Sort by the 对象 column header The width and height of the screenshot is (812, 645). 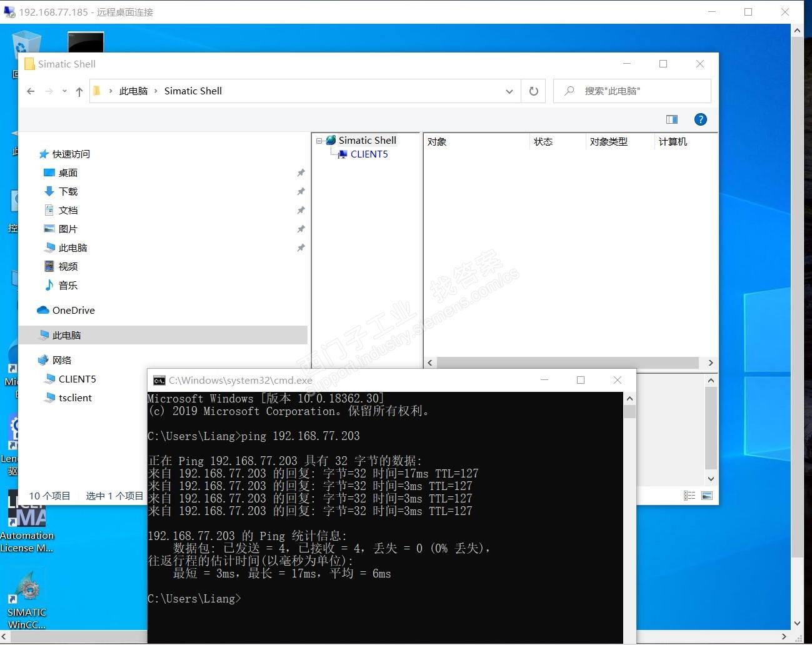tap(476, 142)
